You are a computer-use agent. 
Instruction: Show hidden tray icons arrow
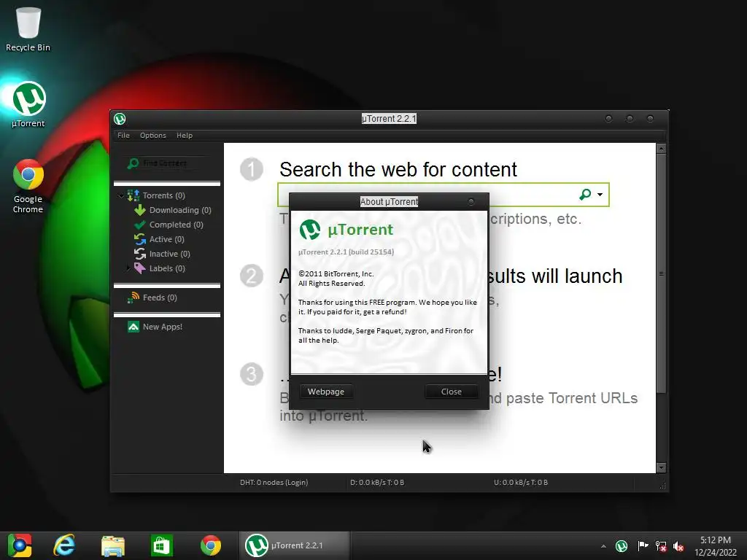click(x=603, y=546)
